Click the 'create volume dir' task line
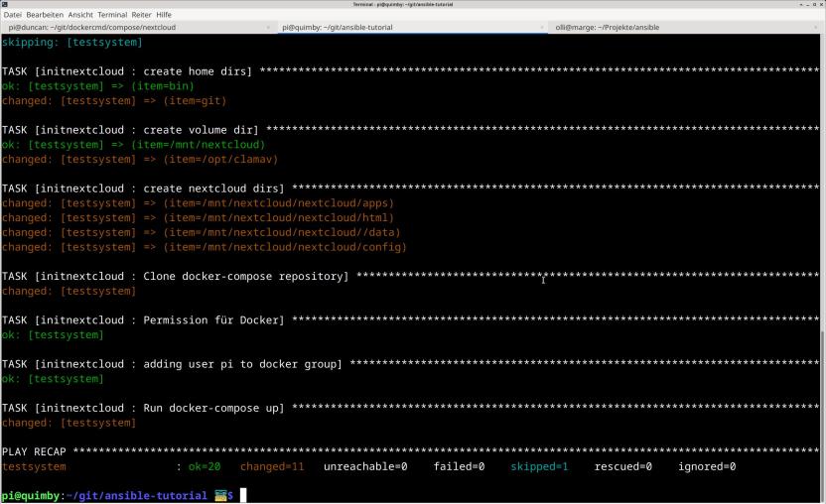The image size is (826, 504). 410,130
